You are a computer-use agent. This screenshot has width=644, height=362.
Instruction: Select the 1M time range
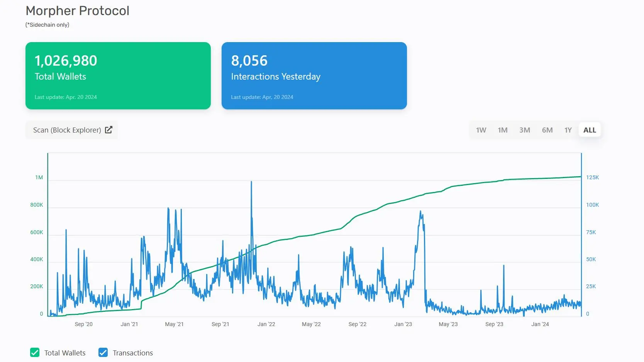point(503,130)
